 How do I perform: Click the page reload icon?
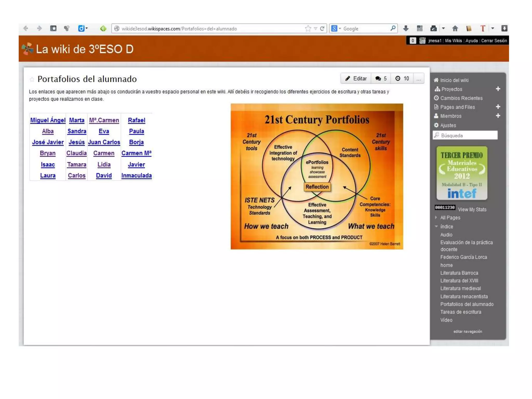322,29
